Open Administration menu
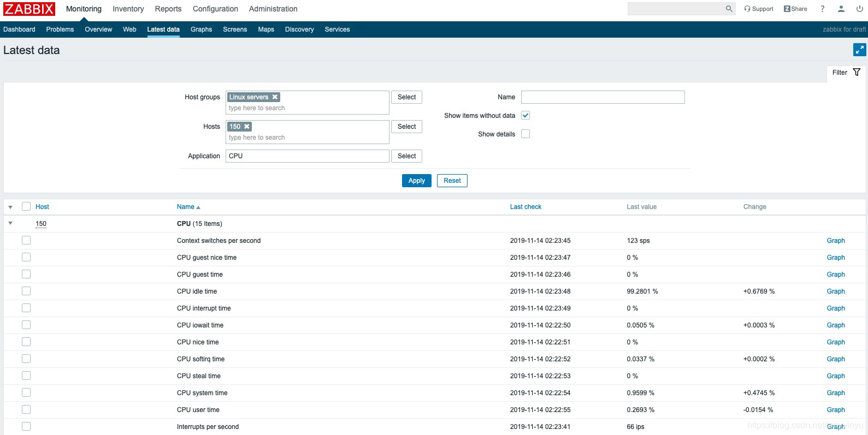 273,9
